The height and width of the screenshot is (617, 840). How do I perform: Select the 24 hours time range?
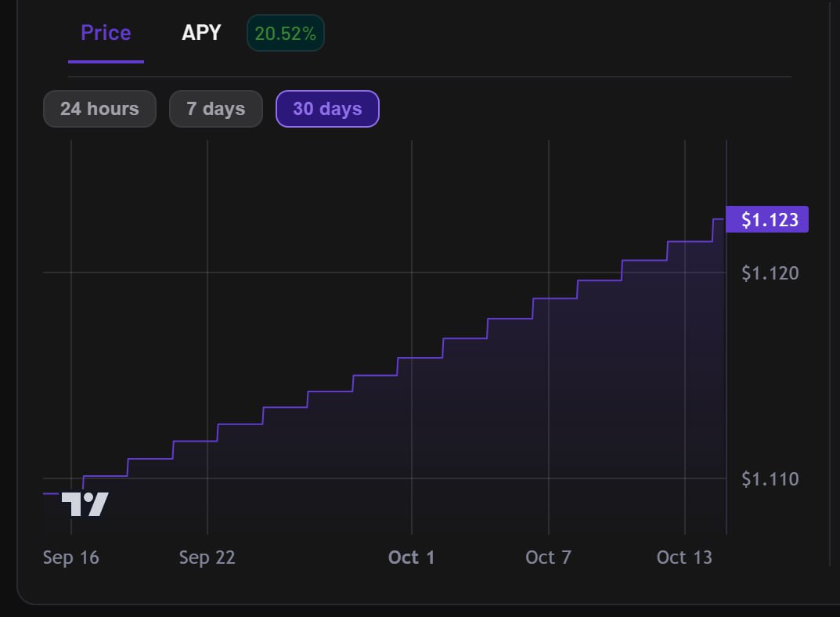(99, 109)
